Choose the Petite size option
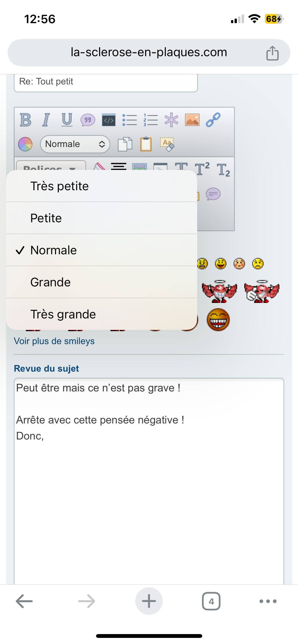The height and width of the screenshot is (644, 298). [x=102, y=218]
